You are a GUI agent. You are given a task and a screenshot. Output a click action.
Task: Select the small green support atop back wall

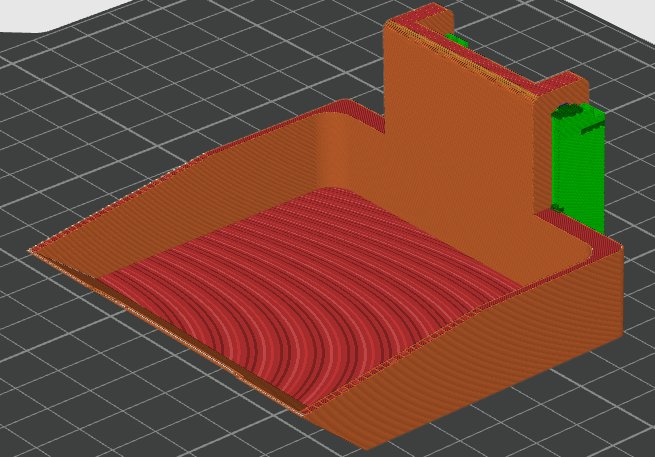pyautogui.click(x=456, y=41)
